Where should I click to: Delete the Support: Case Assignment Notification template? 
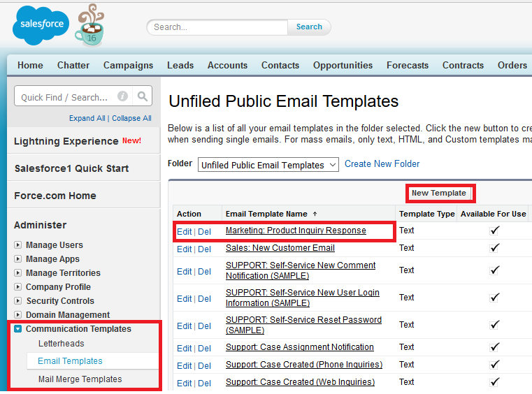click(x=204, y=348)
